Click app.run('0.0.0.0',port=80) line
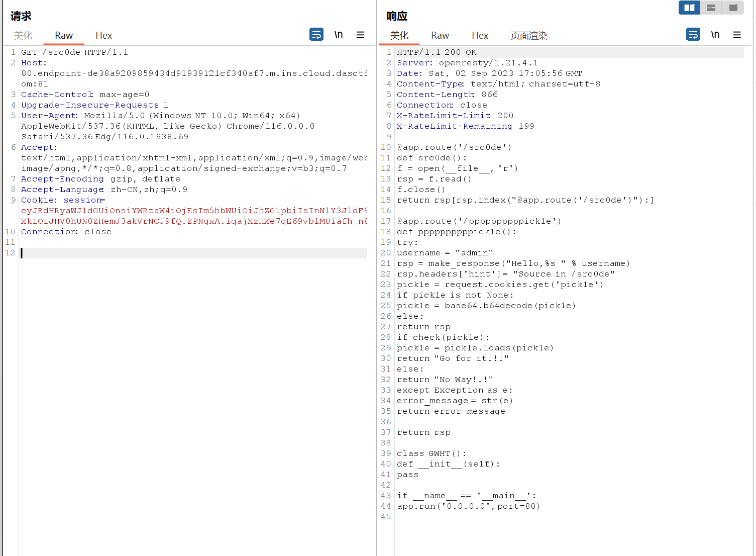 (469, 506)
